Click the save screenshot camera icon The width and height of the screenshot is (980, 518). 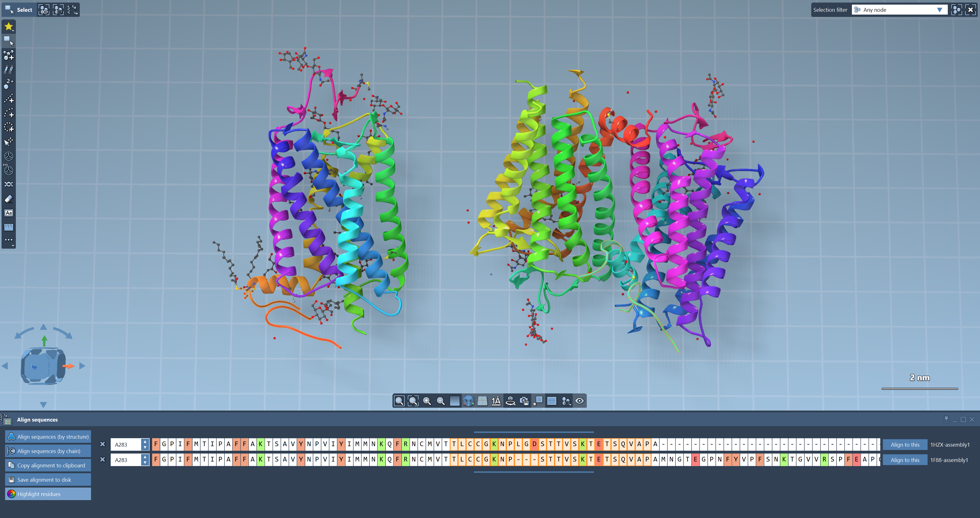[x=524, y=401]
